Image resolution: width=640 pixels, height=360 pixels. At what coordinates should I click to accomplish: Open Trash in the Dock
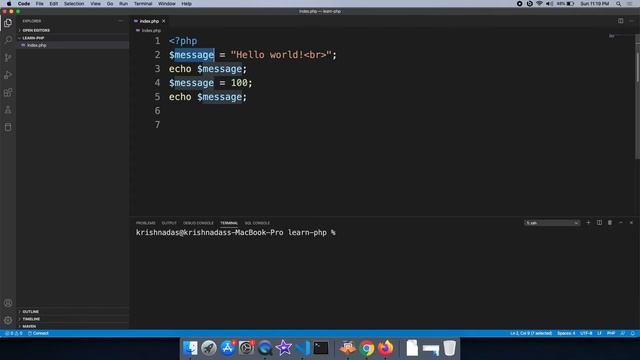pyautogui.click(x=449, y=348)
